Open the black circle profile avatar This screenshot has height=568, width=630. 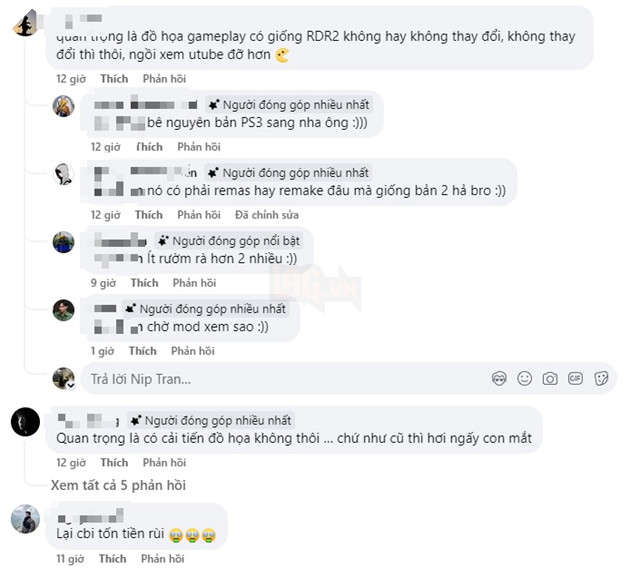click(25, 422)
